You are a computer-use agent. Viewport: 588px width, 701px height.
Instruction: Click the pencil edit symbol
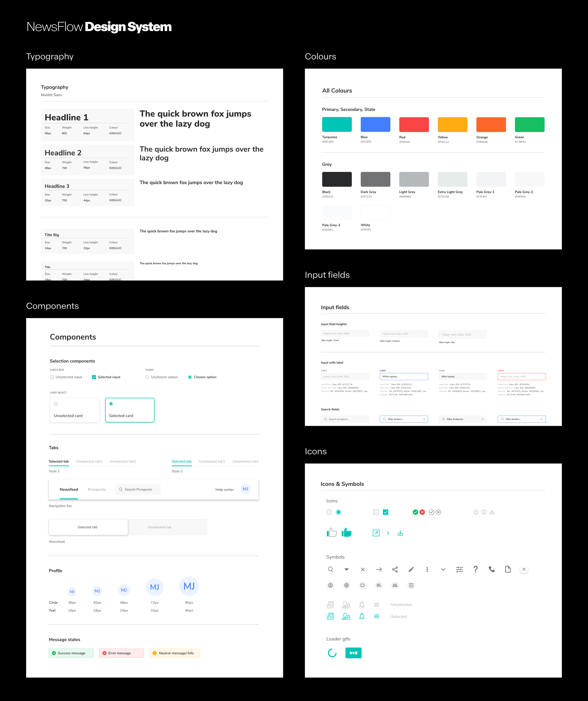click(411, 570)
